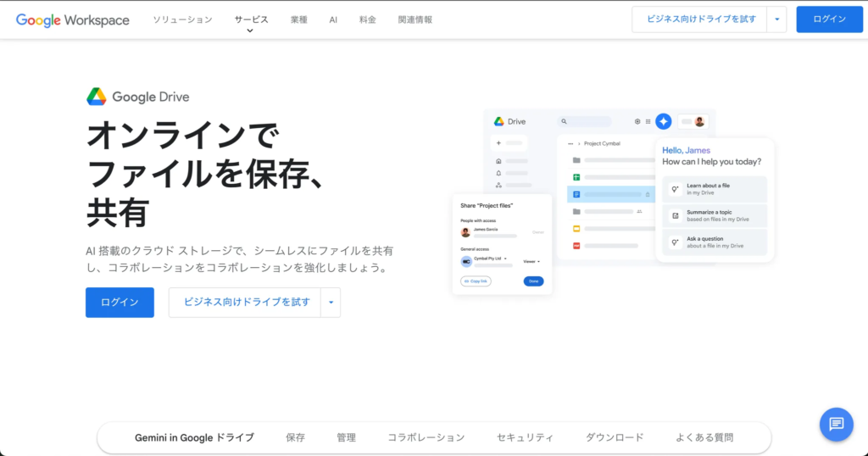Select the 管理 tab
This screenshot has width=868, height=456.
coord(347,437)
